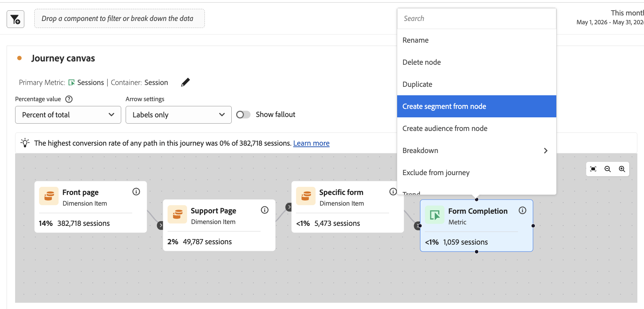This screenshot has width=644, height=309.
Task: Click Front page dimension database icon
Action: point(49,196)
